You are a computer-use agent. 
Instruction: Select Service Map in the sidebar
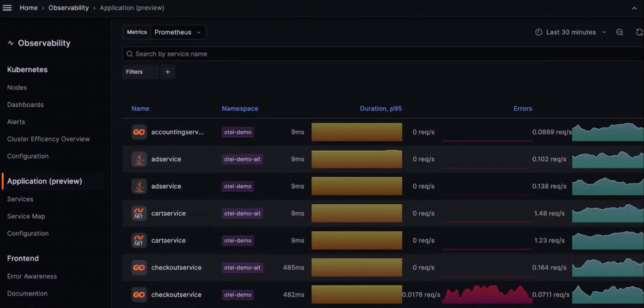pyautogui.click(x=26, y=216)
